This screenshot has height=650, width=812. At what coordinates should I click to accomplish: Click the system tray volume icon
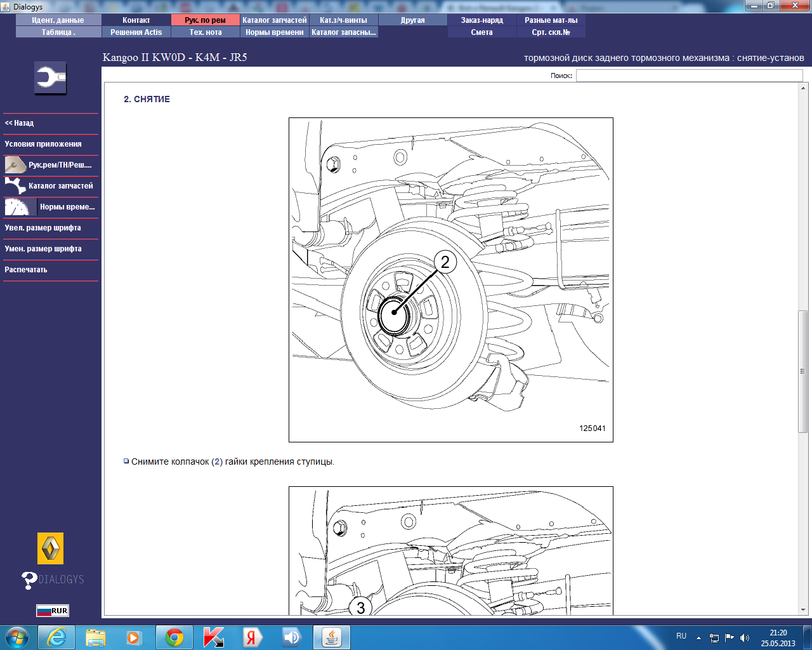[745, 637]
